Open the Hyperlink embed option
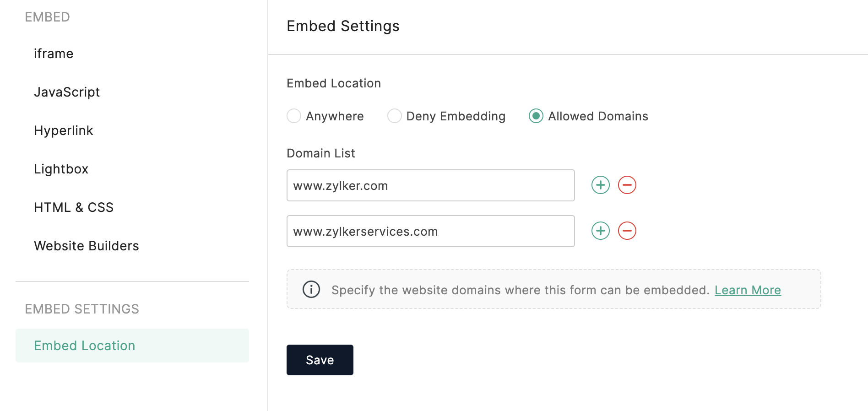The image size is (868, 411). 64,131
